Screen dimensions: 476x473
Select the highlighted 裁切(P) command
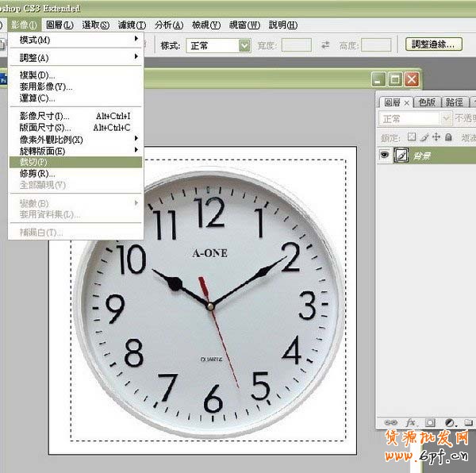point(75,162)
